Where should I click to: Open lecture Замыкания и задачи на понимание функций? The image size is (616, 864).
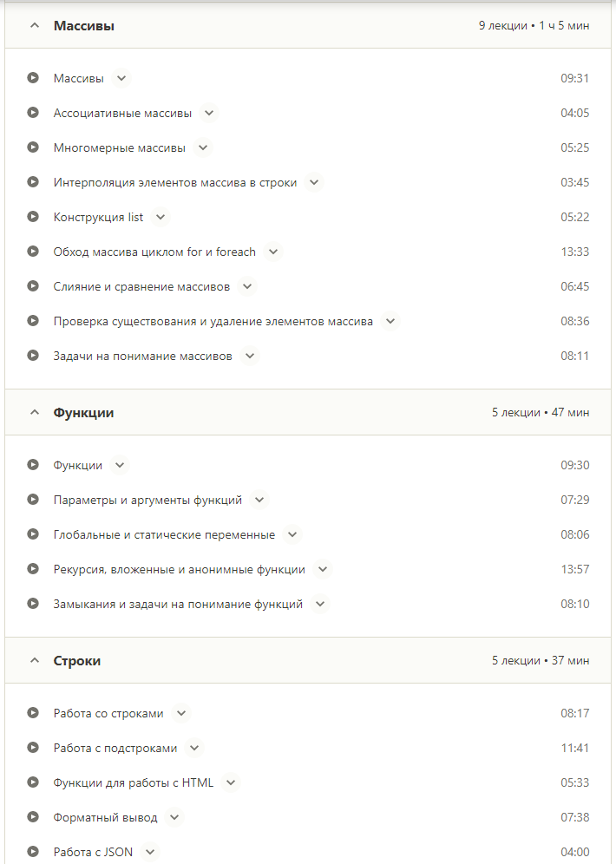[178, 604]
